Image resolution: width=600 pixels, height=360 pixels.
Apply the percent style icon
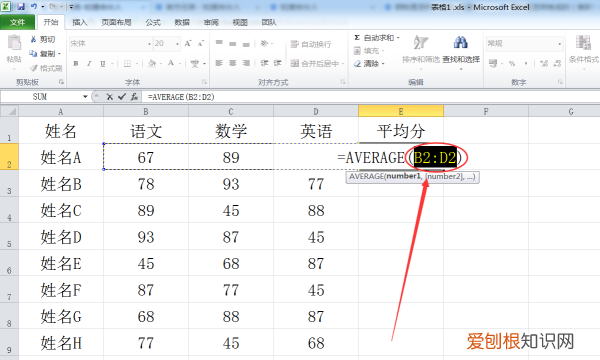(512, 64)
